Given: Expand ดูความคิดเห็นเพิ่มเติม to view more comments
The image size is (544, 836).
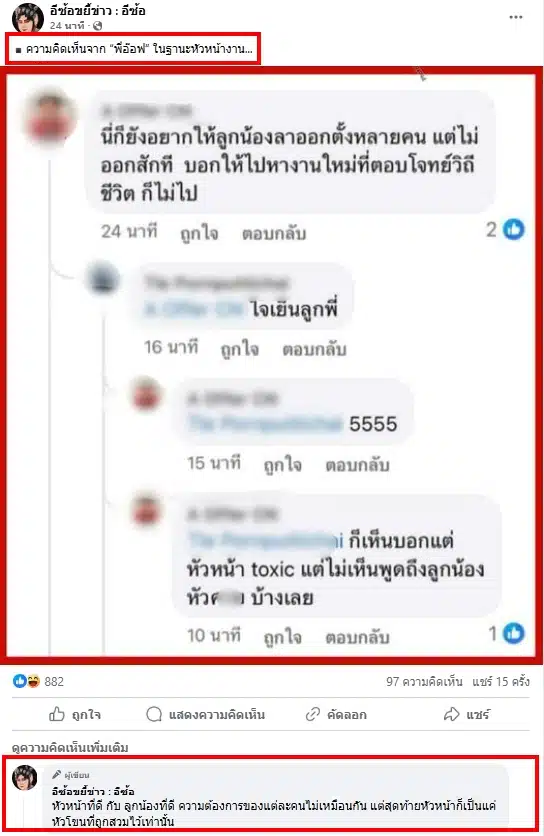Looking at the screenshot, I should (70, 747).
